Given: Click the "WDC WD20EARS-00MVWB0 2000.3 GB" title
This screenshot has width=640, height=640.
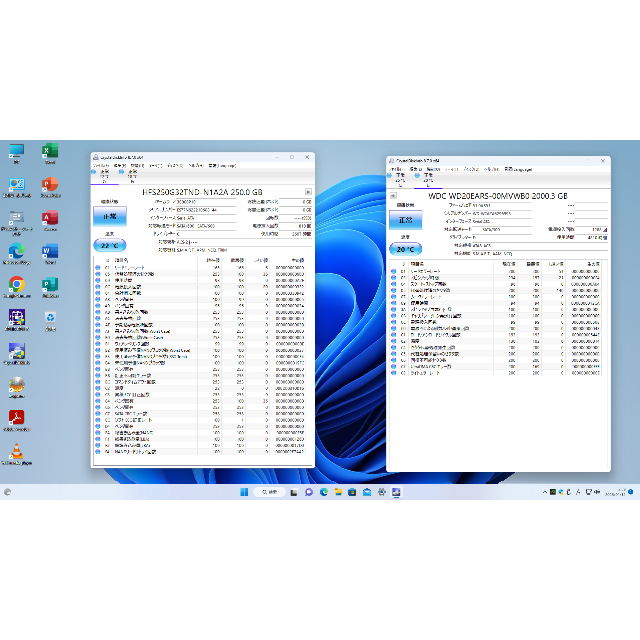Looking at the screenshot, I should pos(498,196).
